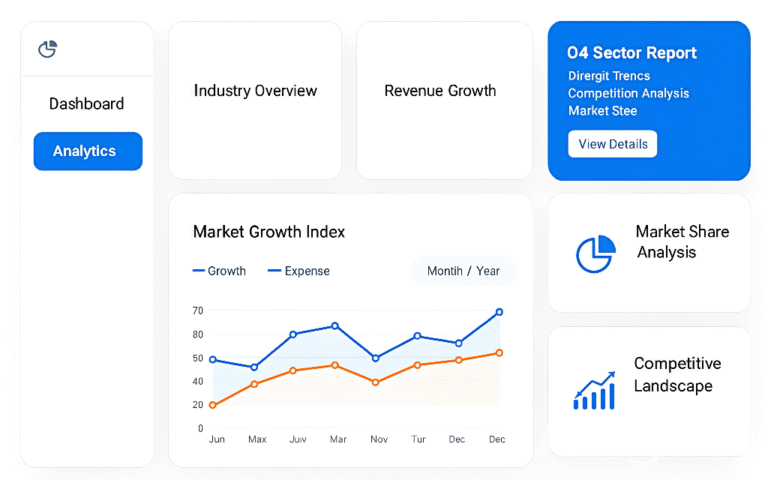Open the Industry Overview card
This screenshot has height=480, width=768.
tap(255, 91)
